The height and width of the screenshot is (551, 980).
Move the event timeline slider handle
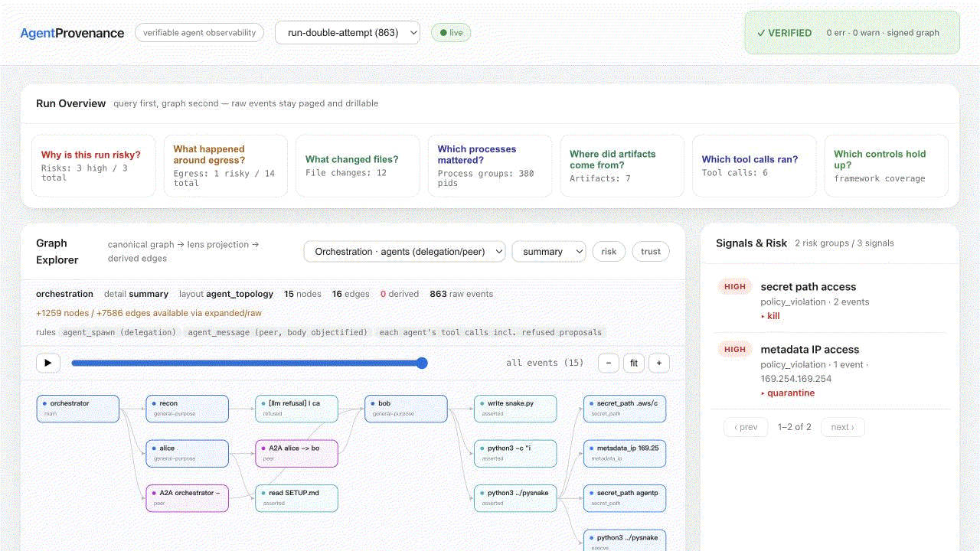coord(422,363)
